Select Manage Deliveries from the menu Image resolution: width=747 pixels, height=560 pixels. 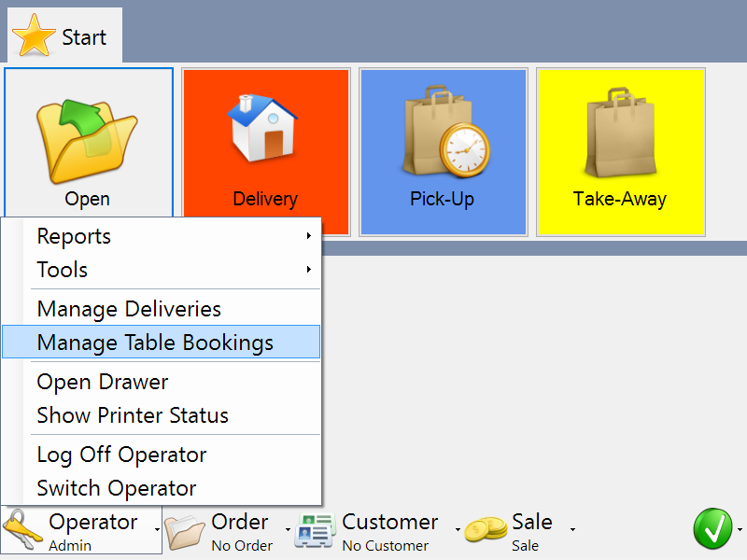[x=129, y=309]
